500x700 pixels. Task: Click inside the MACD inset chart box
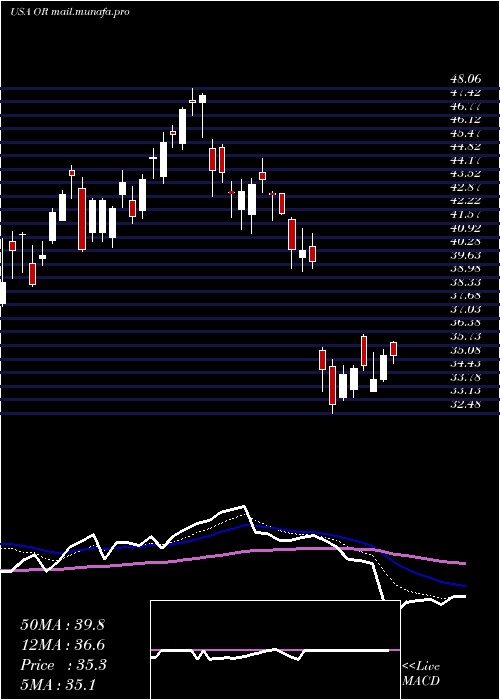(x=275, y=650)
